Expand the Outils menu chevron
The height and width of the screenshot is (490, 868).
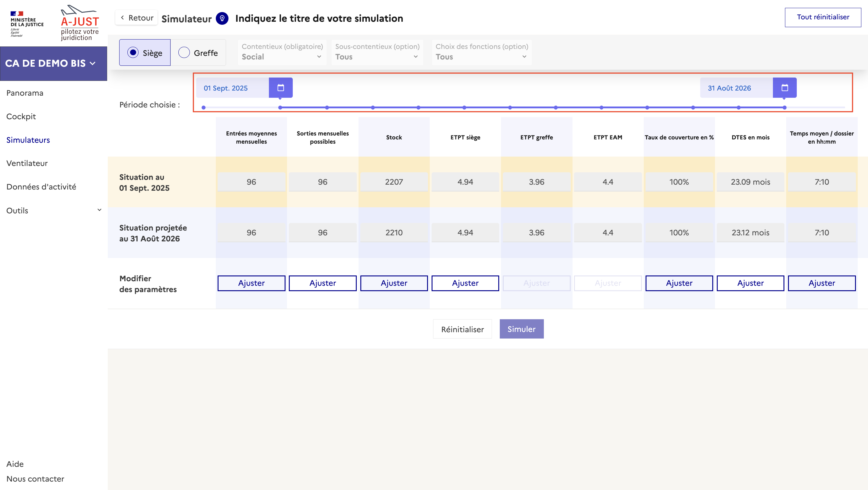[99, 210]
